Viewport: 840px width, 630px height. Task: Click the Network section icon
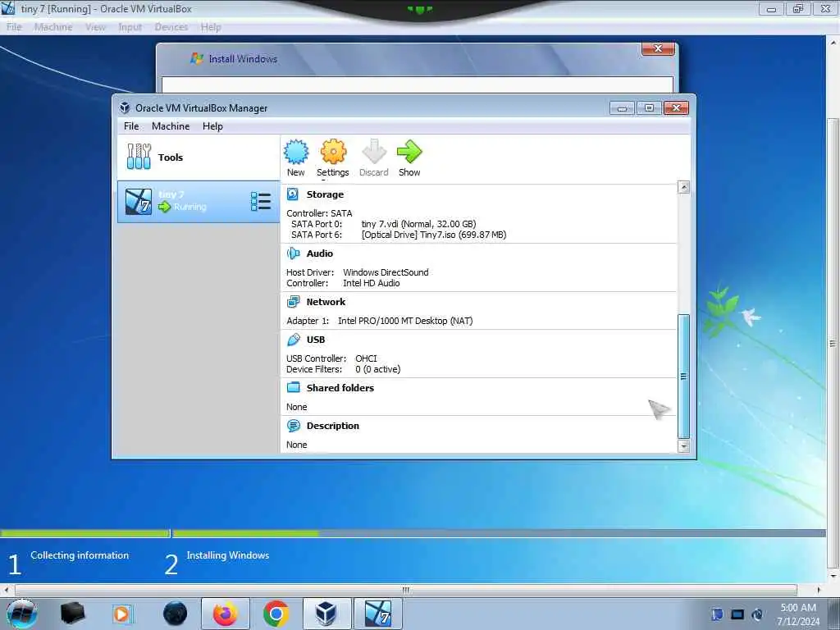pos(293,302)
